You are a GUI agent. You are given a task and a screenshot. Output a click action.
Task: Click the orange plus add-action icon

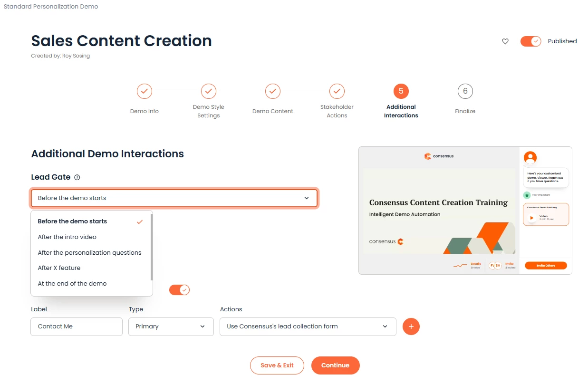(x=411, y=326)
